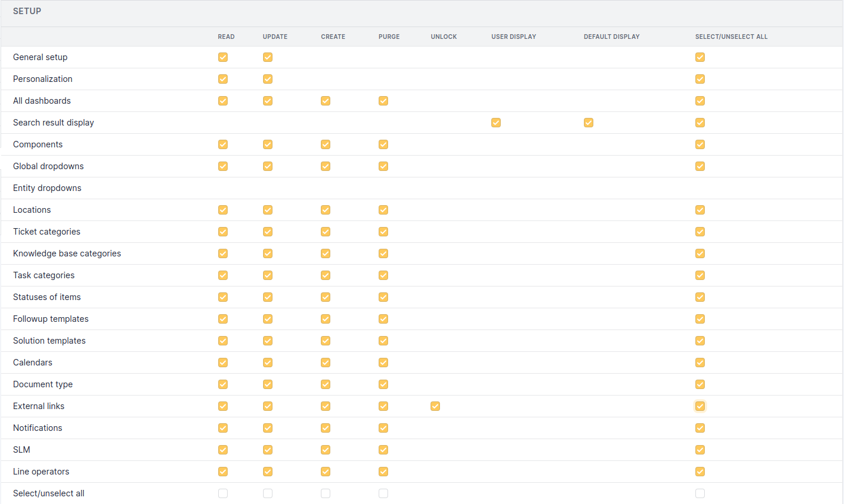The image size is (844, 504).
Task: Uncheck Create for Line operators
Action: (x=326, y=472)
